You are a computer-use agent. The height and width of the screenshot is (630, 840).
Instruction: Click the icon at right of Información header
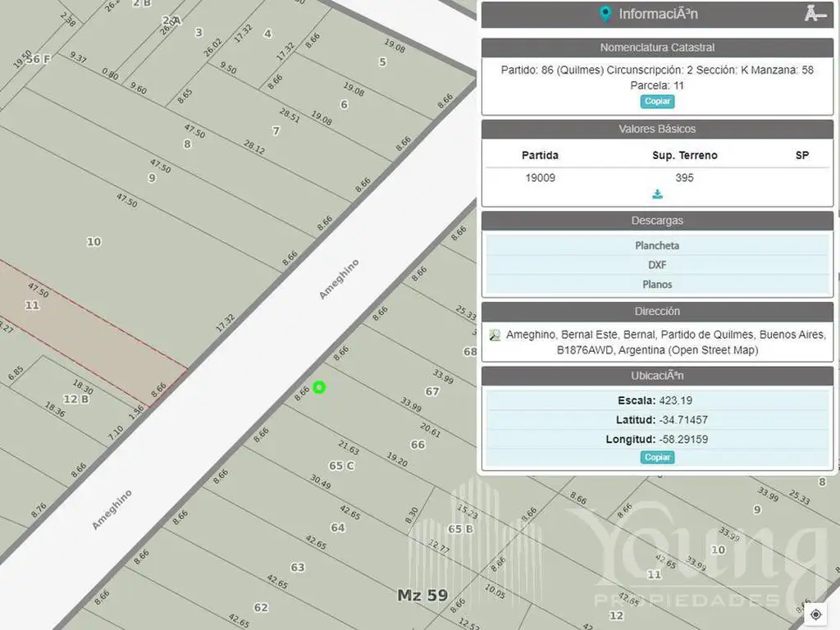tap(815, 13)
